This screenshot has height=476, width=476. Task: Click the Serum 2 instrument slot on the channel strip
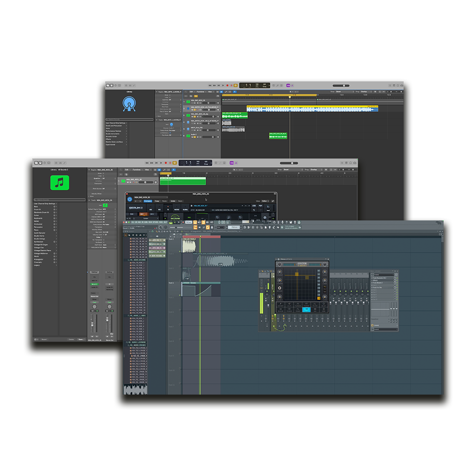[x=94, y=284]
